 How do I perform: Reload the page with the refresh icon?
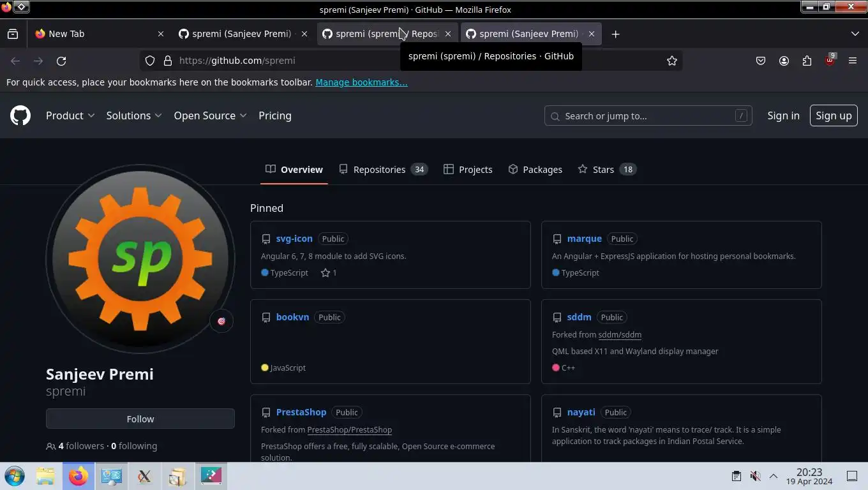coord(61,61)
